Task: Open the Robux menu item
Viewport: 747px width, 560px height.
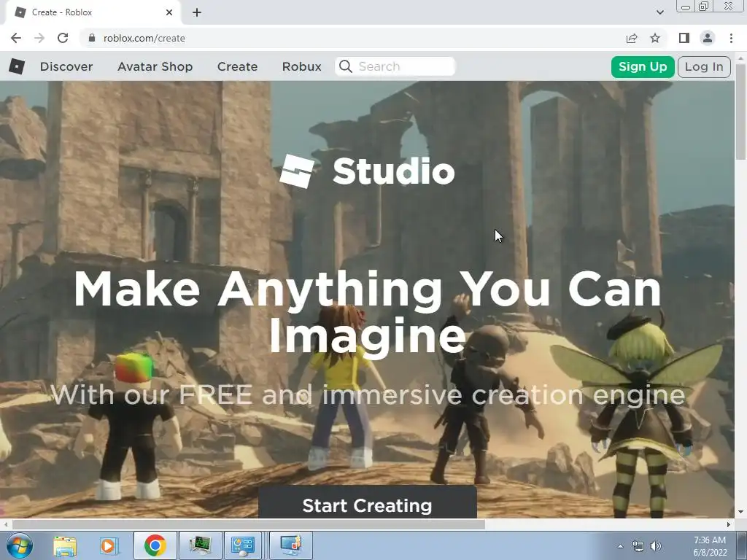Action: [301, 66]
